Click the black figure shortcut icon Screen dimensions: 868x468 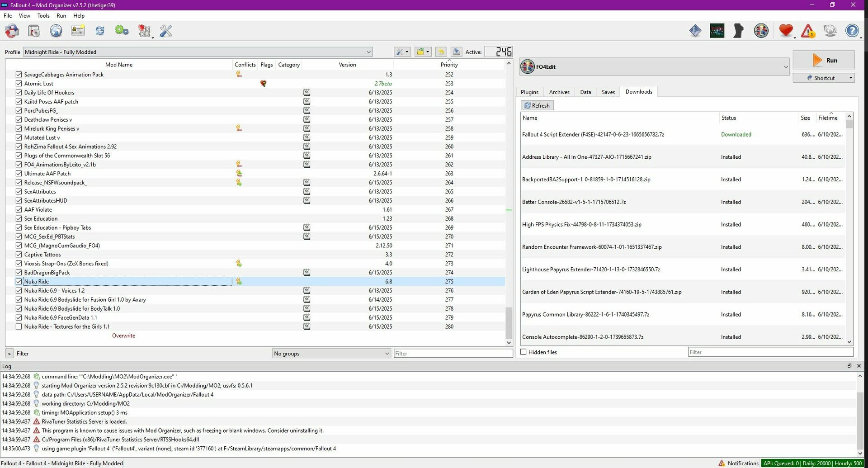point(739,31)
